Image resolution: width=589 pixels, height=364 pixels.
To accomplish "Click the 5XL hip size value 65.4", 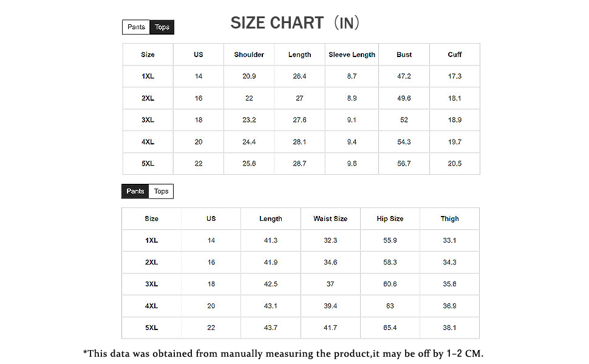I will (390, 328).
